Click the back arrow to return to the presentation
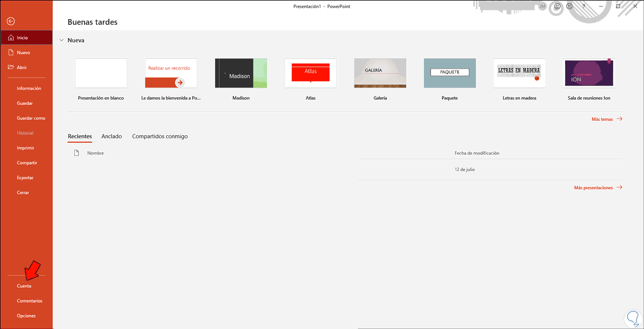The image size is (644, 329). pyautogui.click(x=11, y=21)
